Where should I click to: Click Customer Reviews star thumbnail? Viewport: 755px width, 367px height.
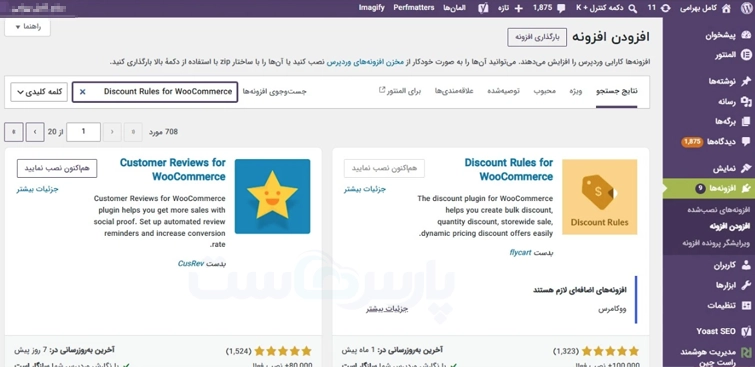[x=273, y=197]
